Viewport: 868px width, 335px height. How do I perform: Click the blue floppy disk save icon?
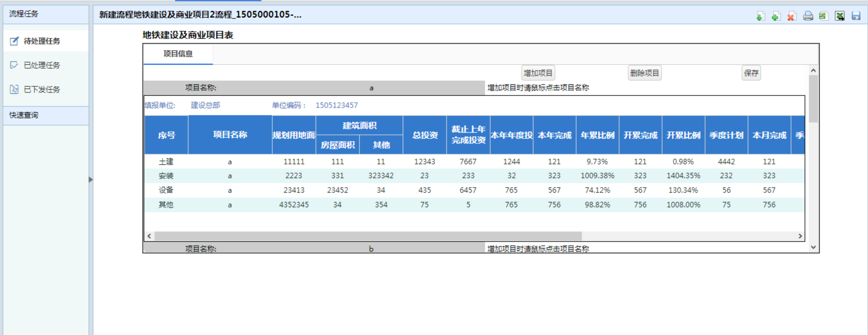click(x=856, y=16)
